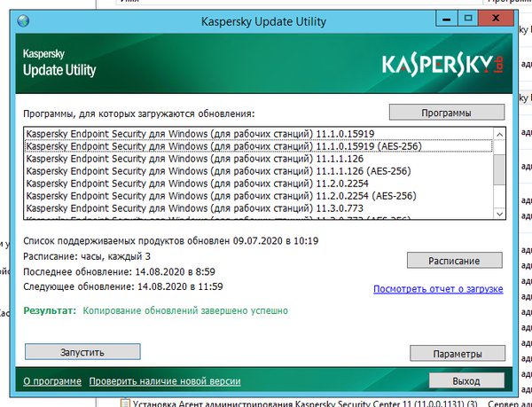The height and width of the screenshot is (407, 532).
Task: Click the product list scrollbar thumb
Action: click(499, 169)
